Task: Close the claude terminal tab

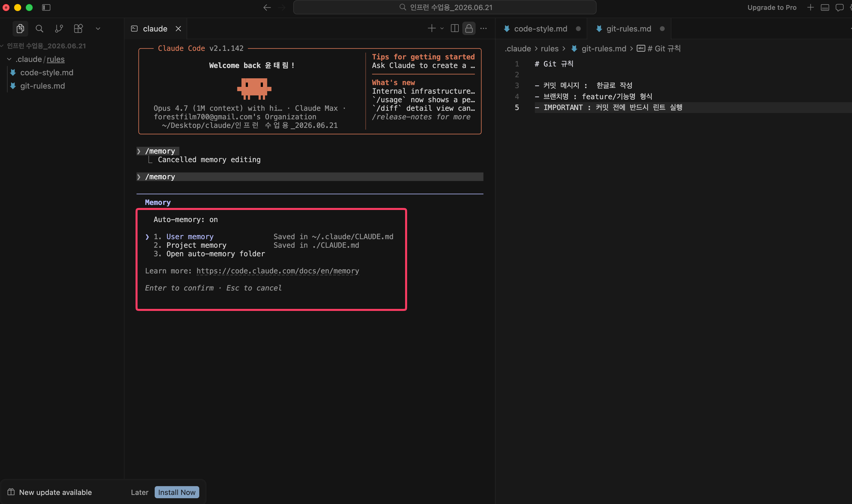Action: pos(178,28)
